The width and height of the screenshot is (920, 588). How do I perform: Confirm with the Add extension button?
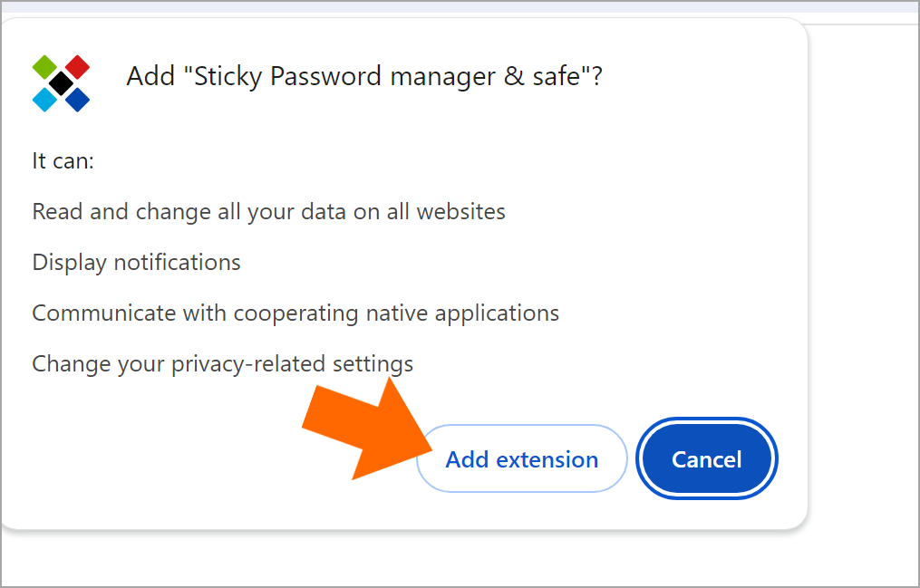point(521,458)
